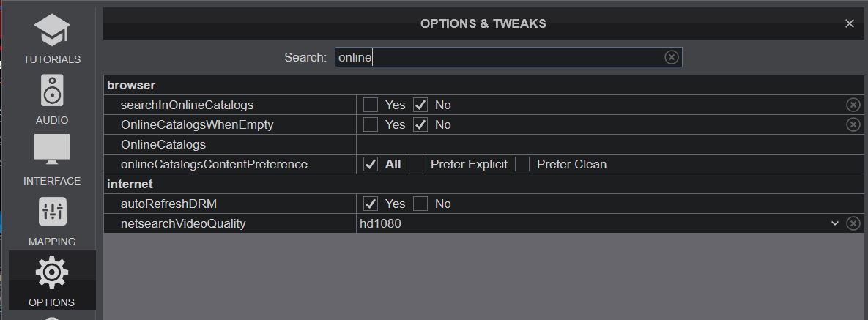This screenshot has height=320, width=868.
Task: Expand the netsearchVideoQuality dropdown arrow
Action: click(835, 223)
